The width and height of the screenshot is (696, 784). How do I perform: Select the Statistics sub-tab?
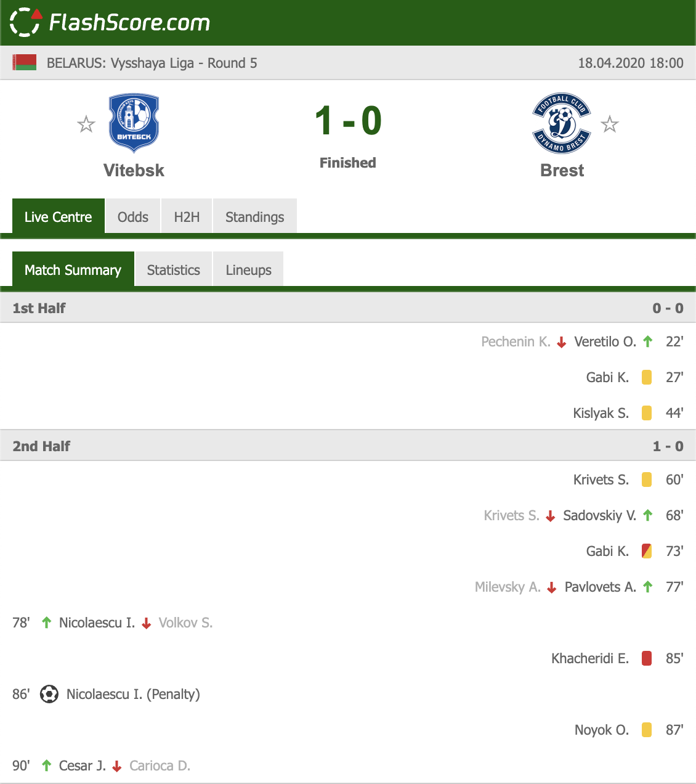point(174,269)
